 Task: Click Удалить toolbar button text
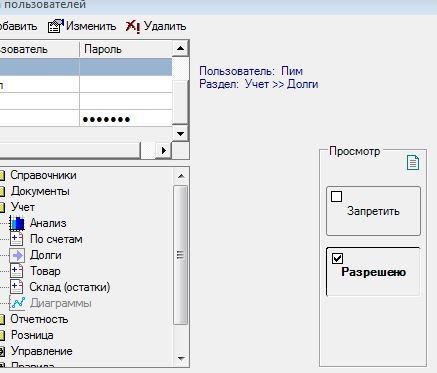(165, 26)
